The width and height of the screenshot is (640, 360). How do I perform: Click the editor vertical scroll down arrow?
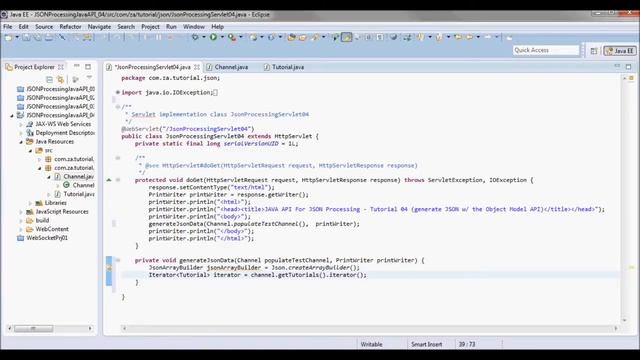(624, 320)
